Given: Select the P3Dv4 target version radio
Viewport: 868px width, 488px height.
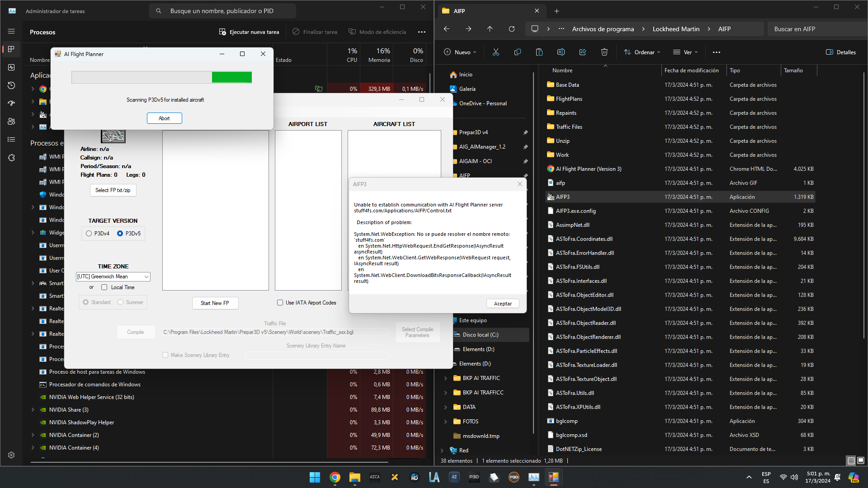Looking at the screenshot, I should (x=89, y=234).
